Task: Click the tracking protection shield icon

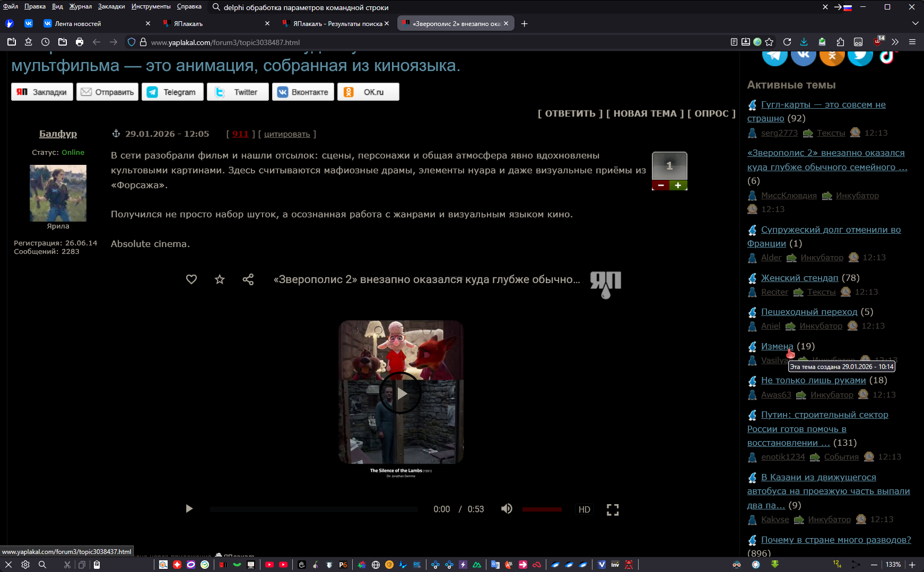Action: pos(132,42)
